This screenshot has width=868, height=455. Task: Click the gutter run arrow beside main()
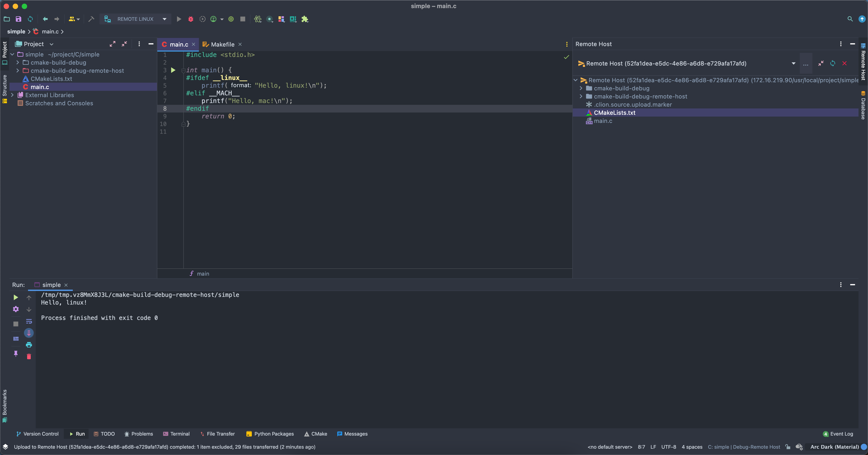173,70
